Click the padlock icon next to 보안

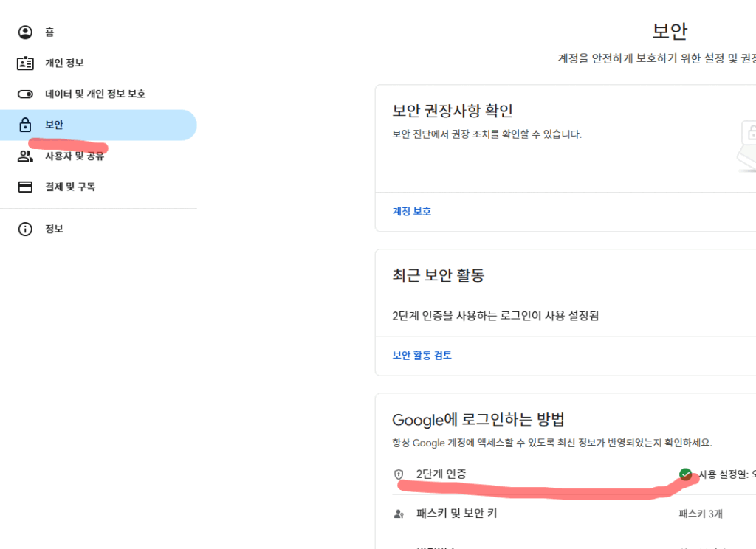26,125
